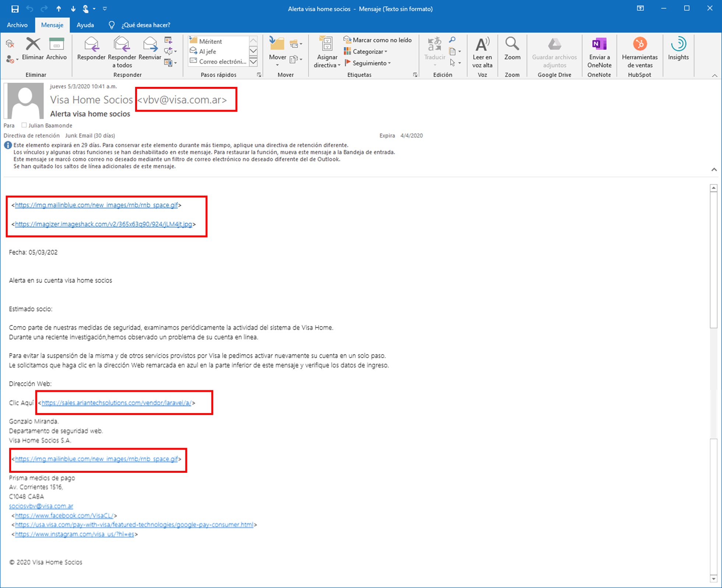The height and width of the screenshot is (588, 722).
Task: Open the Pasos rápidos dialog launcher
Action: tap(259, 75)
